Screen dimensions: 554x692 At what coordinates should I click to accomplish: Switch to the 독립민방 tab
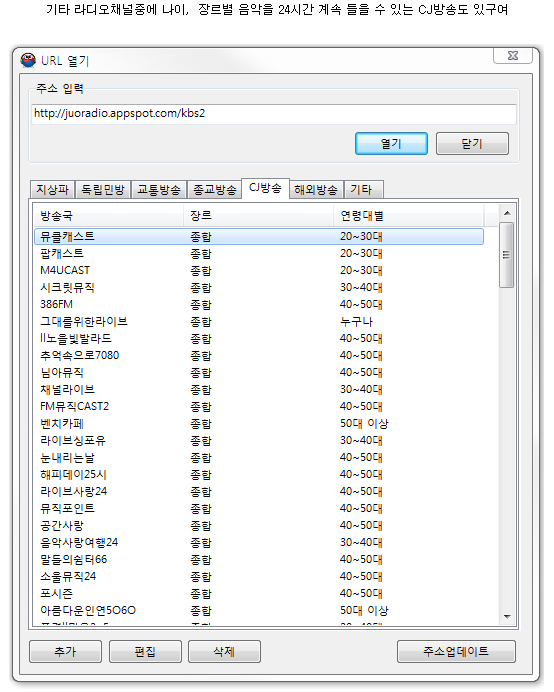point(103,190)
